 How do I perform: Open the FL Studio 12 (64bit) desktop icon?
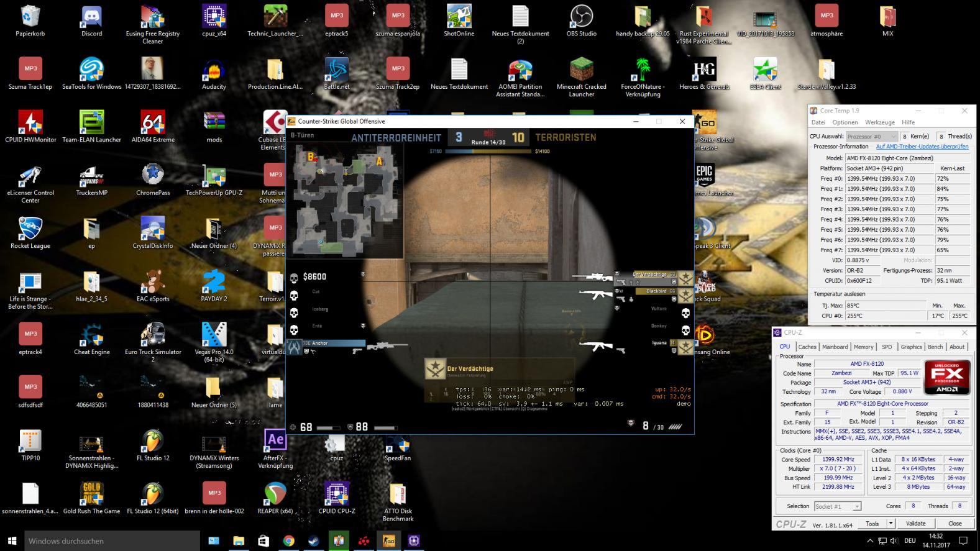[153, 498]
